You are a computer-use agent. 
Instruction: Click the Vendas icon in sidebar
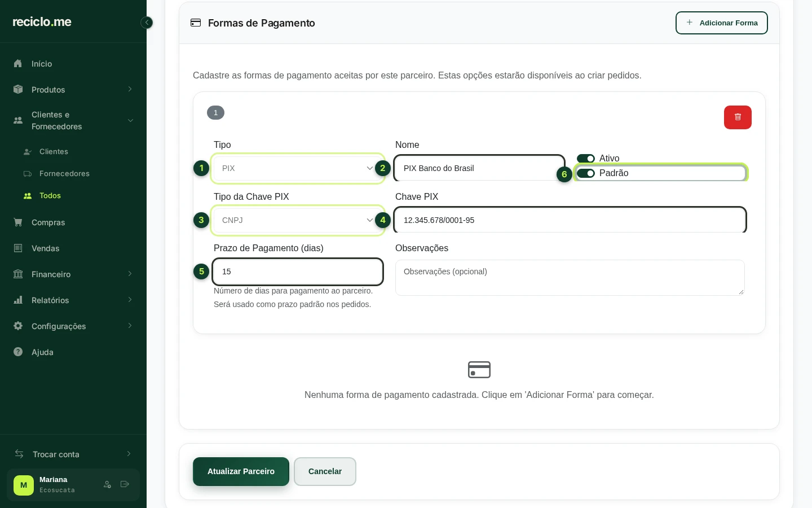click(18, 248)
